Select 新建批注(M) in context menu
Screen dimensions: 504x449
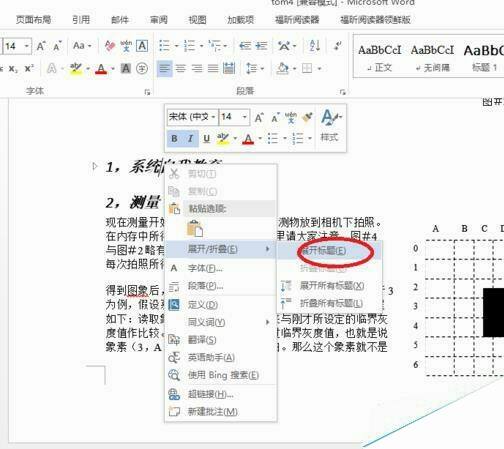pos(221,412)
